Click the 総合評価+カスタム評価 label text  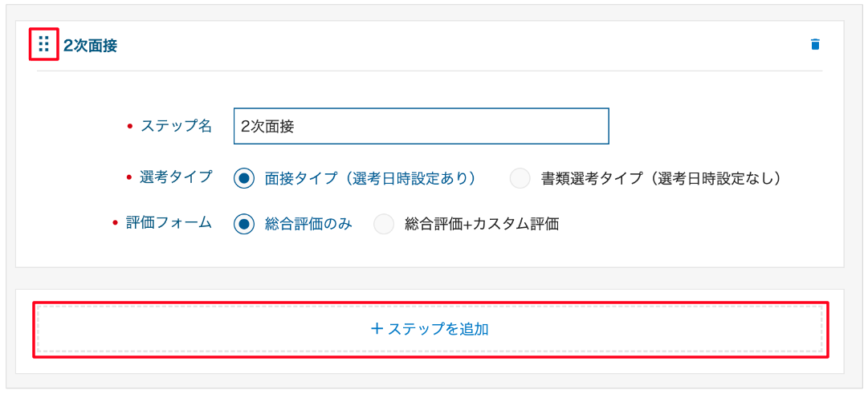point(482,224)
